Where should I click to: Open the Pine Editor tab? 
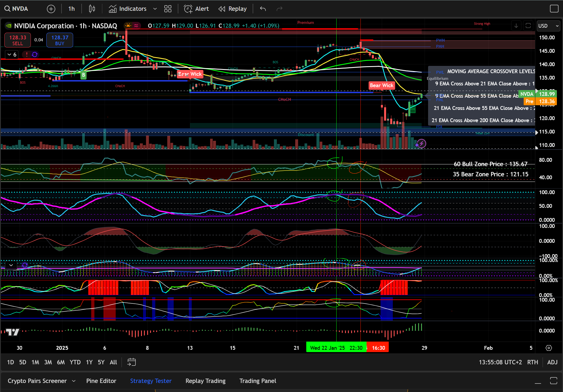pos(101,381)
